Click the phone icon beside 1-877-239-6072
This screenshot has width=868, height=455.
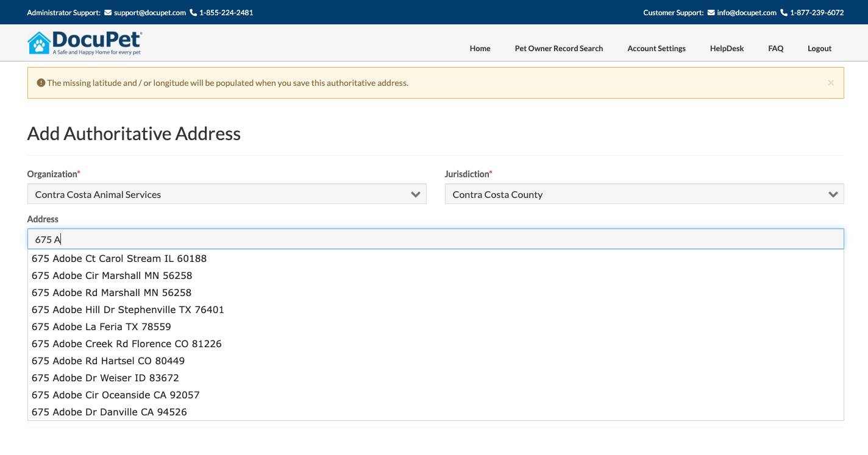[x=784, y=13]
